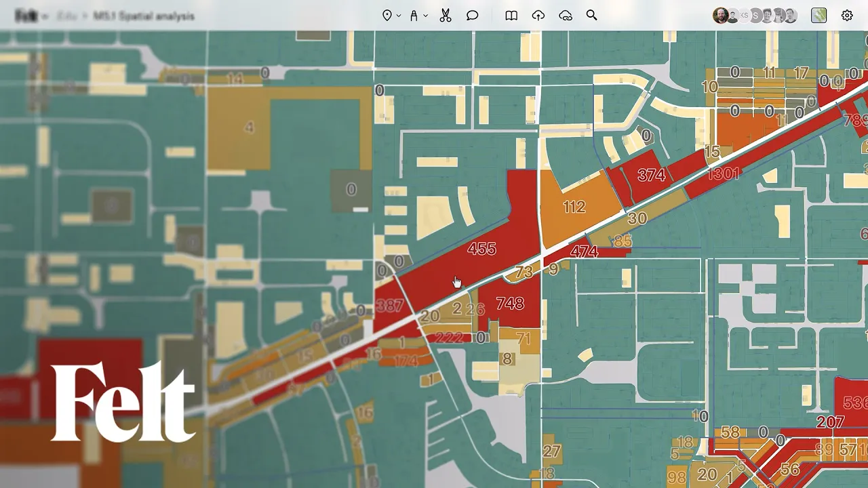Click the map basemap thumbnail
Viewport: 868px width, 488px height.
(819, 15)
